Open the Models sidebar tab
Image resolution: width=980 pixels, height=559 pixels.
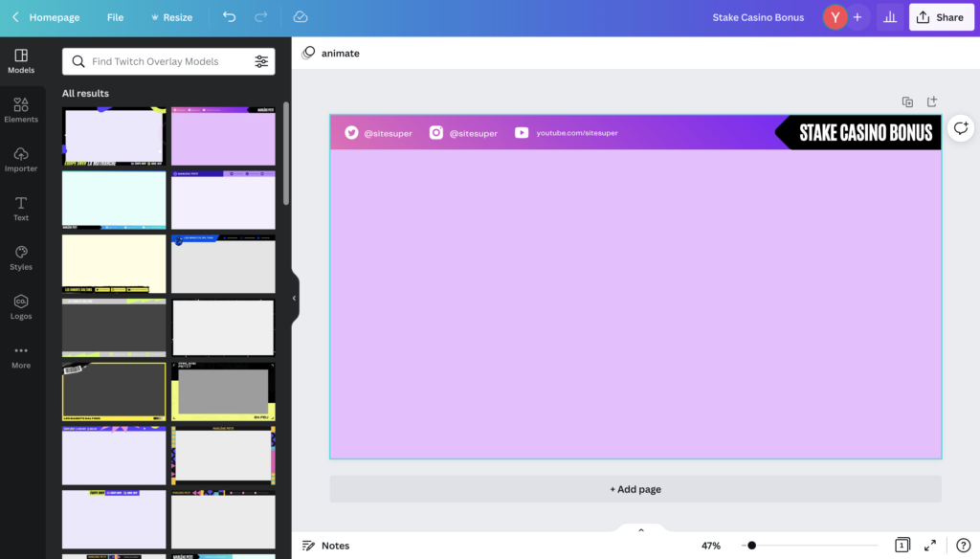(x=21, y=61)
